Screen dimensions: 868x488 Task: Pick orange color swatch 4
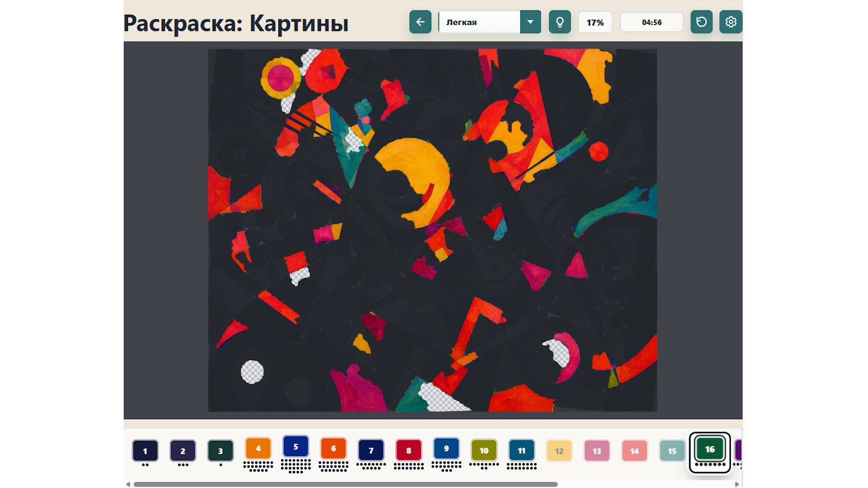258,448
